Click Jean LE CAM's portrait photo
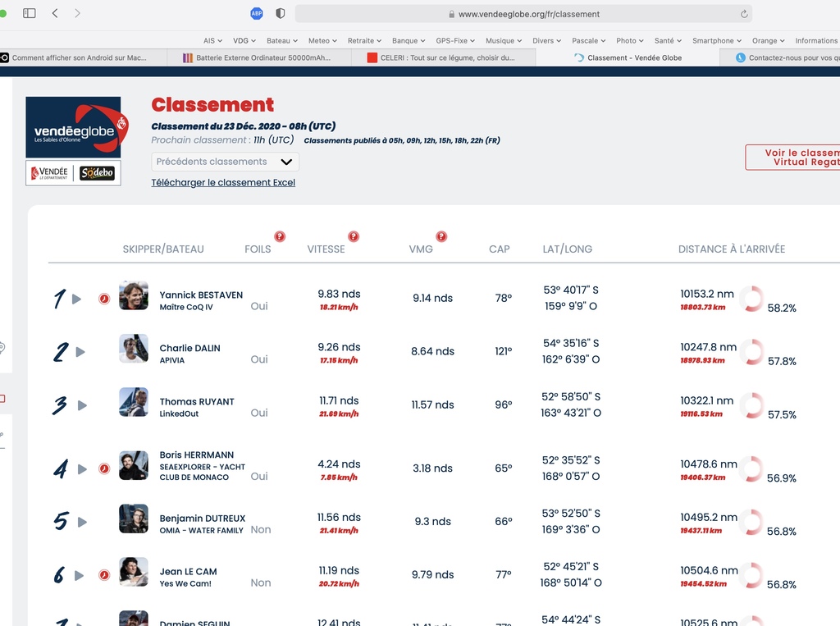This screenshot has width=840, height=626. [x=134, y=571]
